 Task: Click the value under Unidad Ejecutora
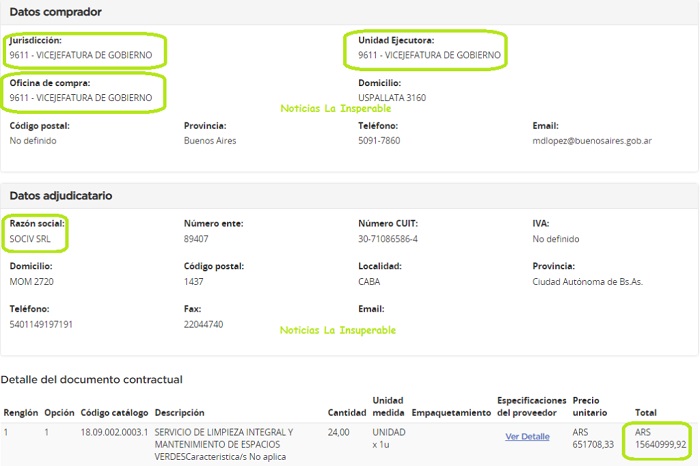(429, 55)
